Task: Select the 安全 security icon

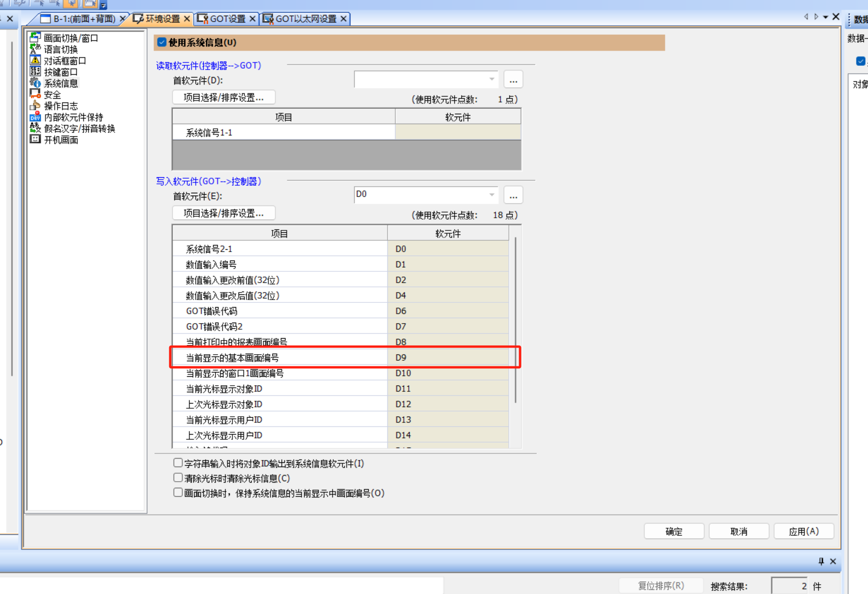Action: 35,94
